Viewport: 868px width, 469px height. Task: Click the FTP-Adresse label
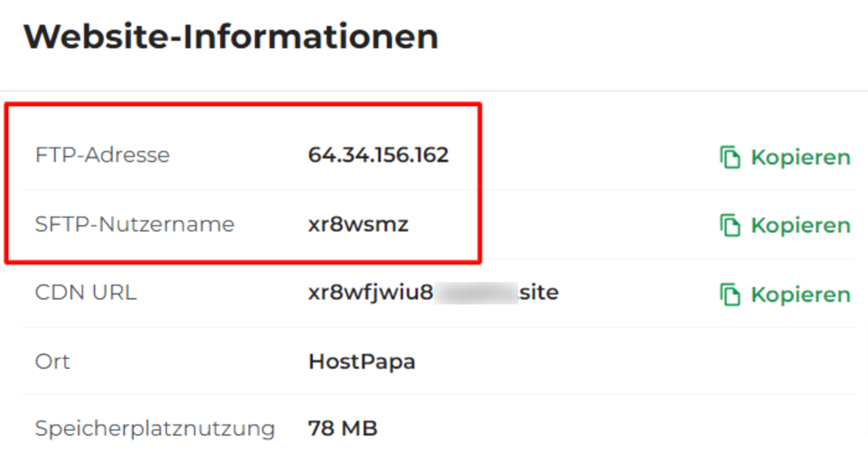coord(102,155)
